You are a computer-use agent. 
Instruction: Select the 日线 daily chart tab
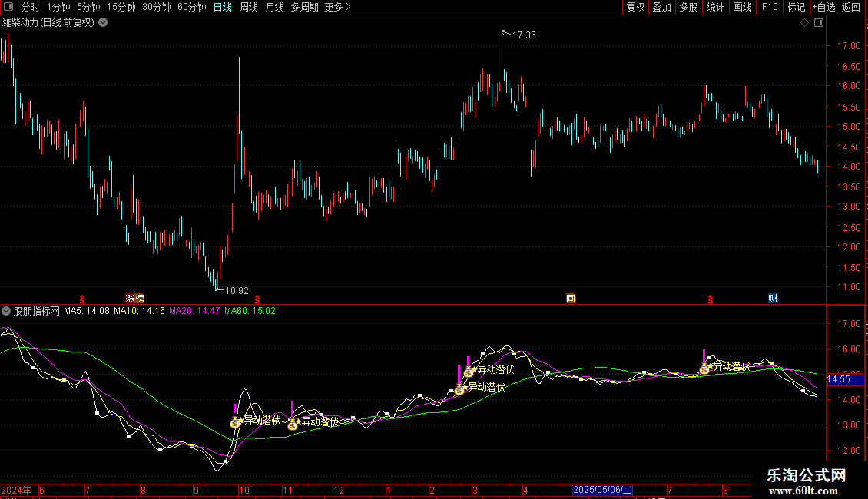pos(223,7)
